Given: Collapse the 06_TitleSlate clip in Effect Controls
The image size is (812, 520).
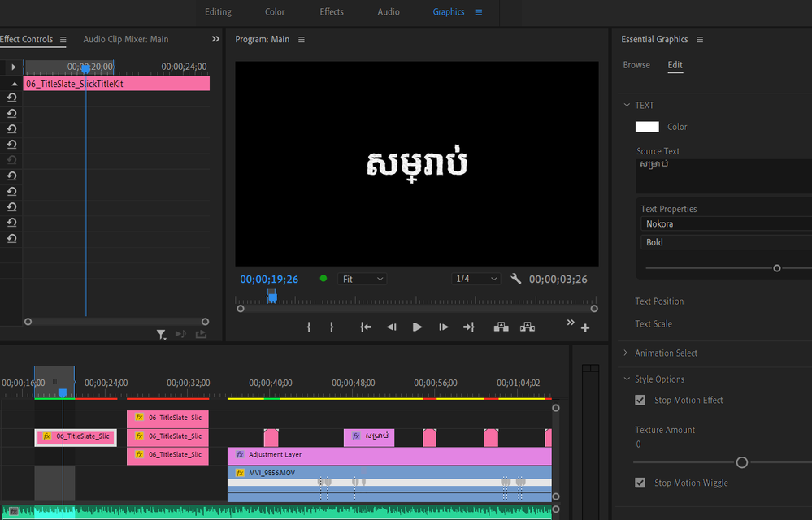Looking at the screenshot, I should coord(15,84).
